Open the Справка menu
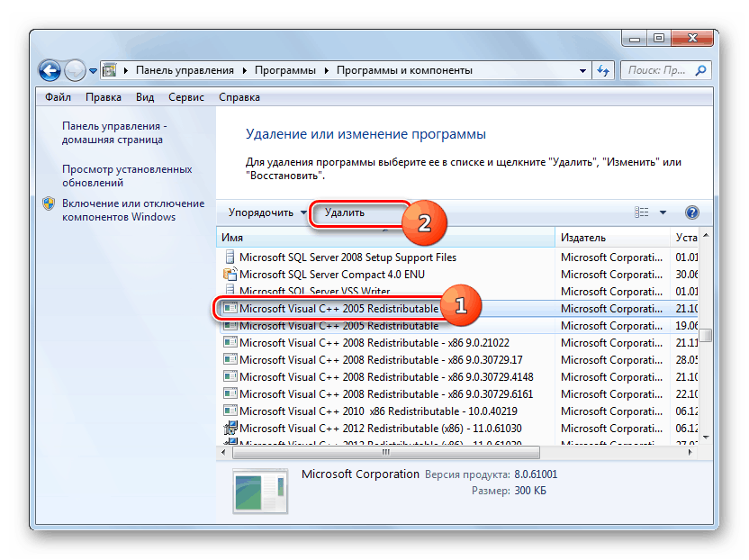Viewport: 749px width, 560px height. tap(239, 97)
